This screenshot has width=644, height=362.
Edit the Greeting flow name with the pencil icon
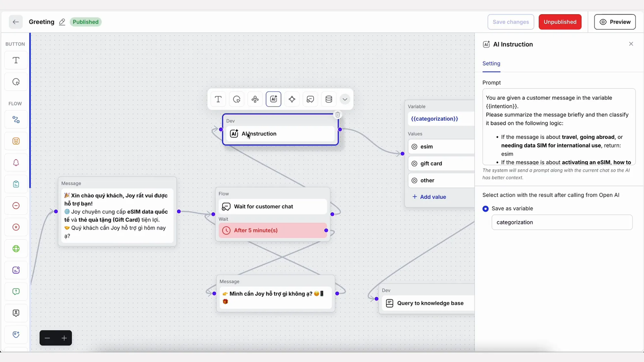coord(62,22)
